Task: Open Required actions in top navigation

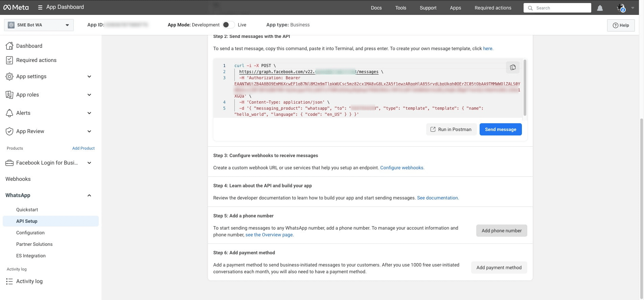Action: [x=493, y=8]
